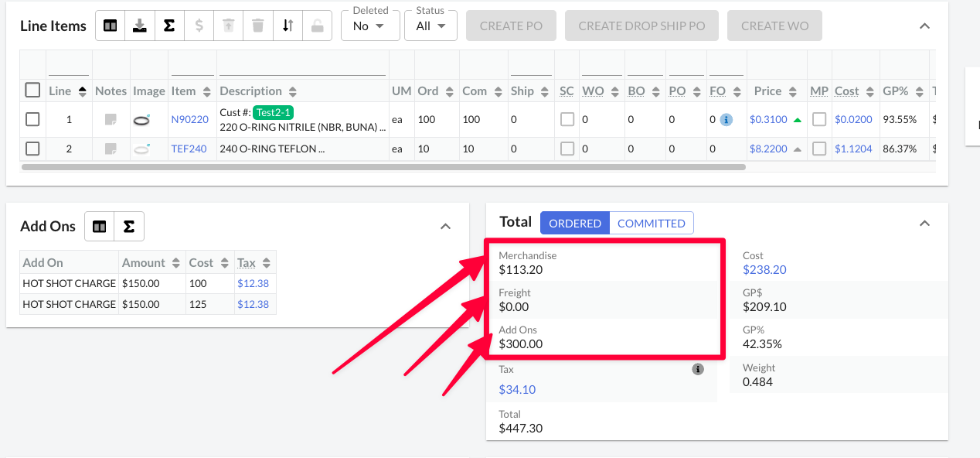
Task: Click the Line Items download icon
Action: 140,26
